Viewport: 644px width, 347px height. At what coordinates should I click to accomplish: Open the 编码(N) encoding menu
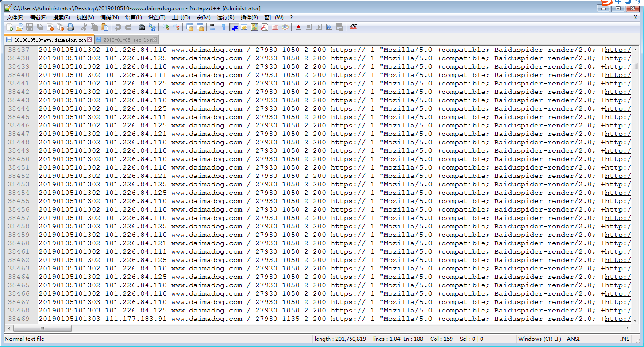tap(109, 18)
